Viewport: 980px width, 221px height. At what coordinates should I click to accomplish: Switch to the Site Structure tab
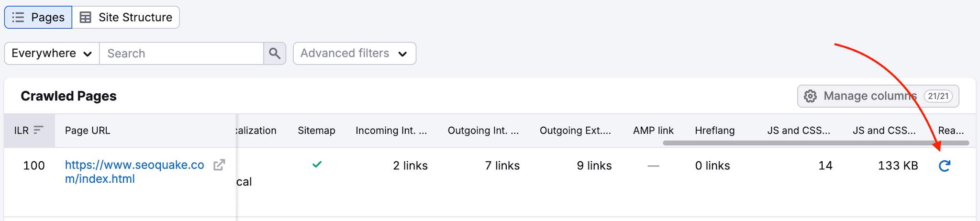point(126,17)
